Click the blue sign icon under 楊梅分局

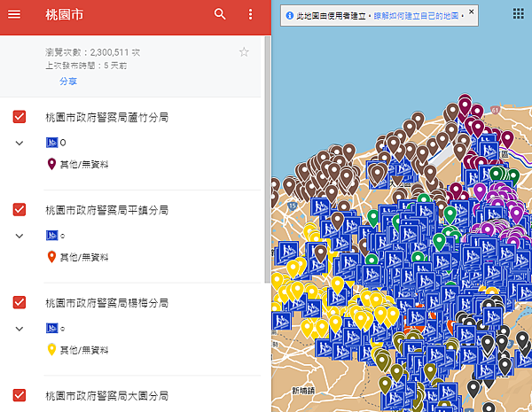point(52,328)
